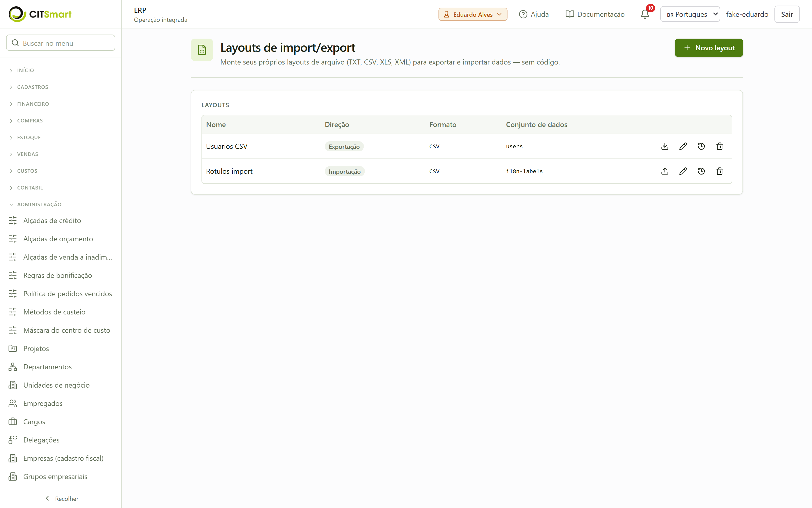Screen dimensions: 812x508
Task: Open the Portugues language selector
Action: (690, 14)
